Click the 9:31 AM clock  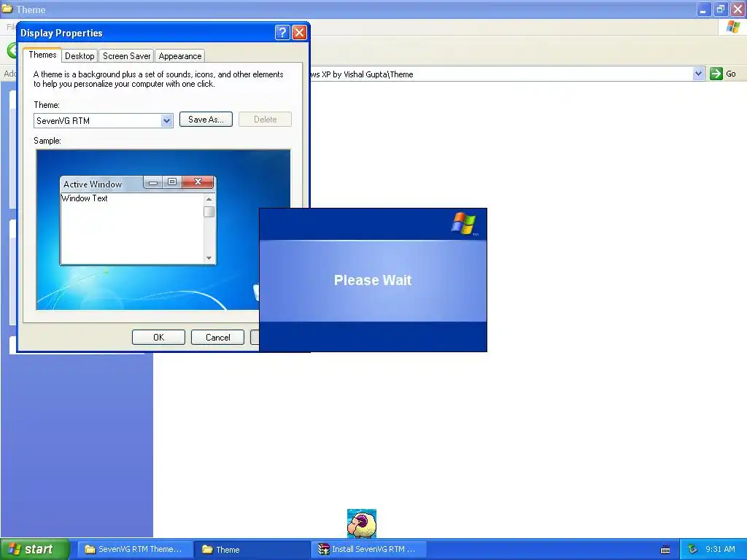(720, 549)
